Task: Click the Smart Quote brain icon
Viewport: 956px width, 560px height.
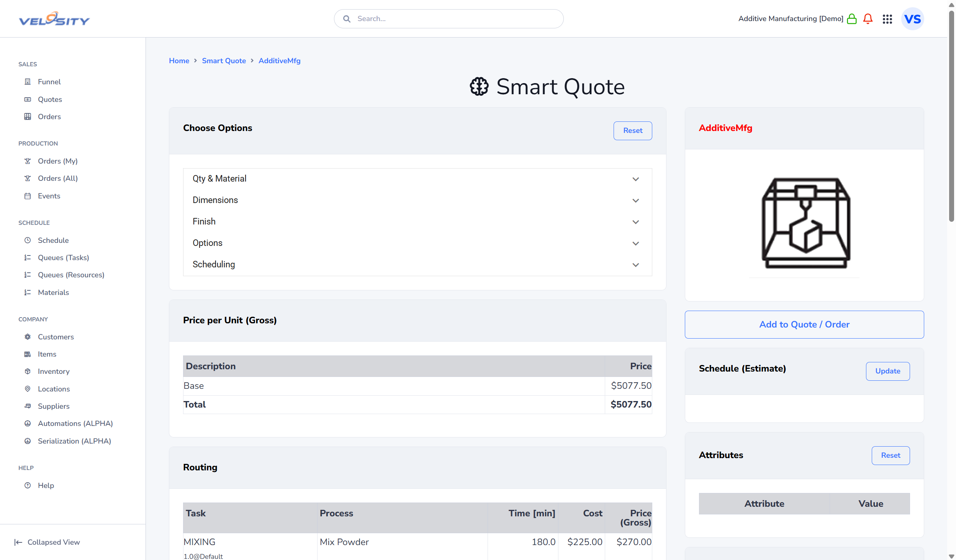Action: pyautogui.click(x=479, y=87)
